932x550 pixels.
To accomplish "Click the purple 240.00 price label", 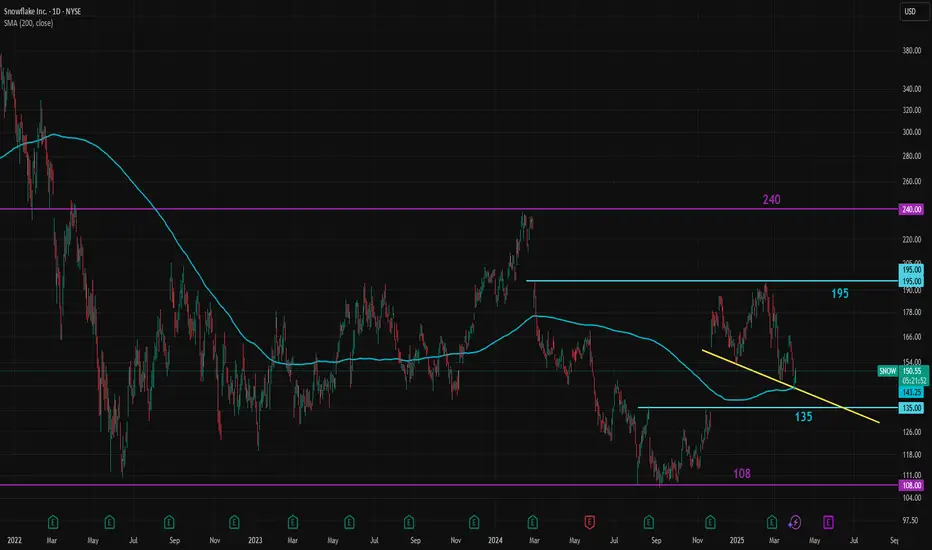I will point(911,209).
